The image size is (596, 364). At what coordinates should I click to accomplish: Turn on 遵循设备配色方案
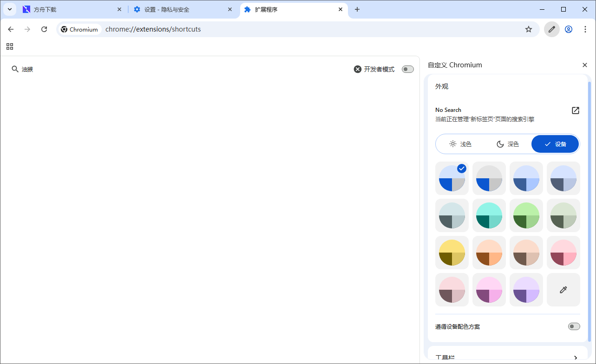pyautogui.click(x=574, y=326)
